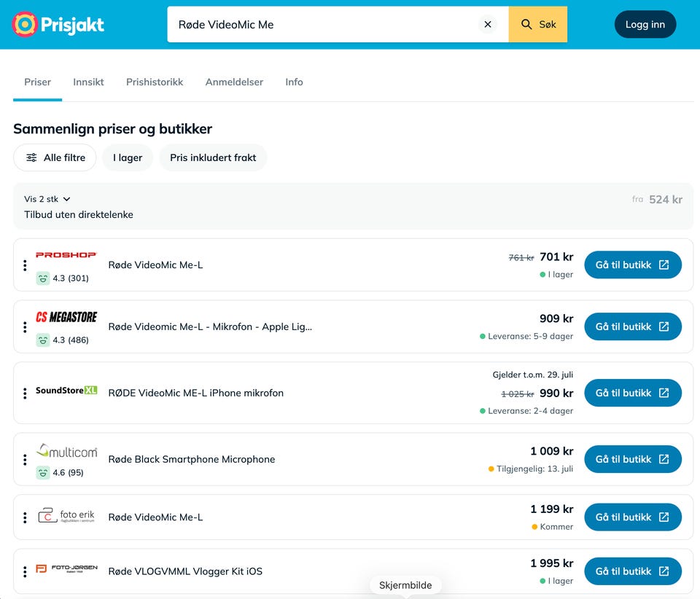Open the Innsikt tab
The image size is (700, 599).
point(88,82)
